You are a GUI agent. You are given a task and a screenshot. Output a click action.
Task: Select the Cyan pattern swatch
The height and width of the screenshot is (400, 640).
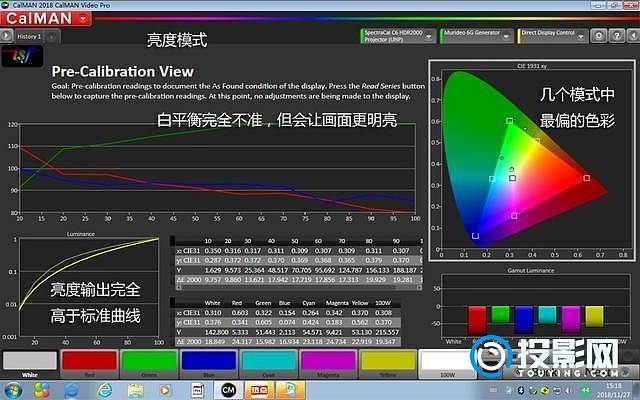(x=269, y=364)
